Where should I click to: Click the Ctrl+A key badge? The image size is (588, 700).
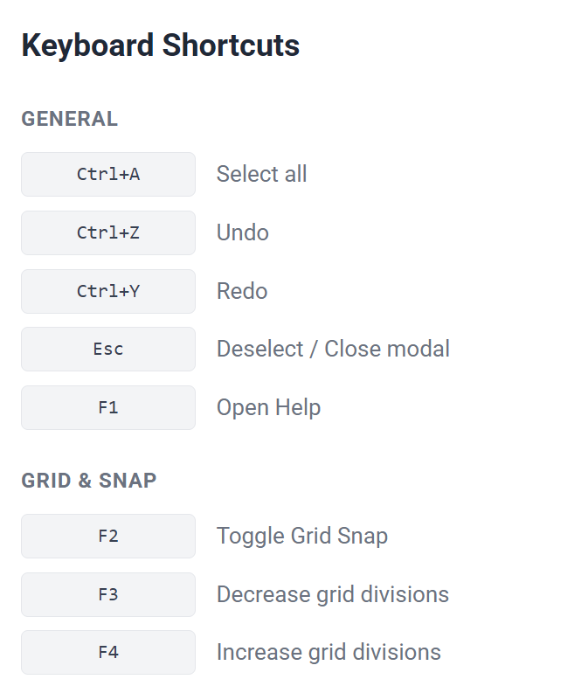click(108, 174)
